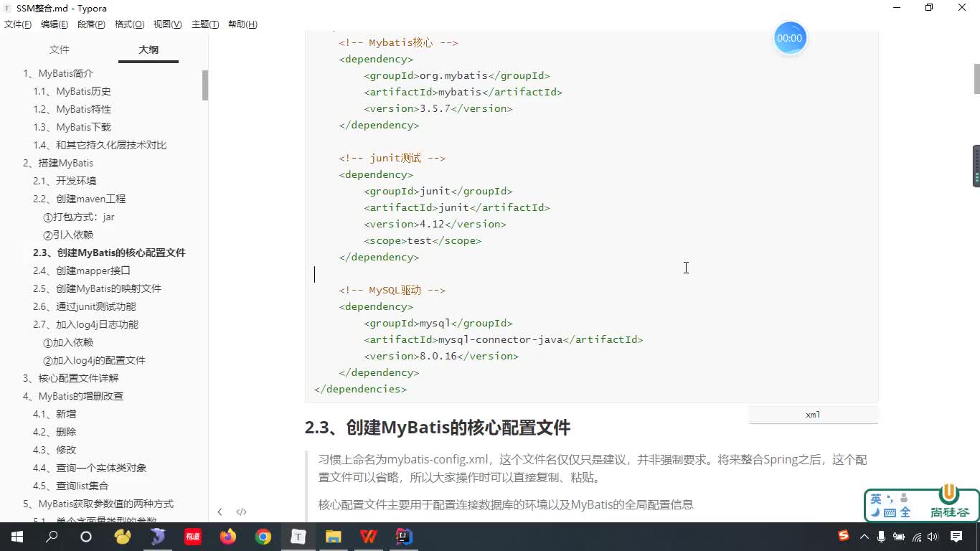Open taskbar search magnifier
The height and width of the screenshot is (551, 980).
(x=52, y=537)
